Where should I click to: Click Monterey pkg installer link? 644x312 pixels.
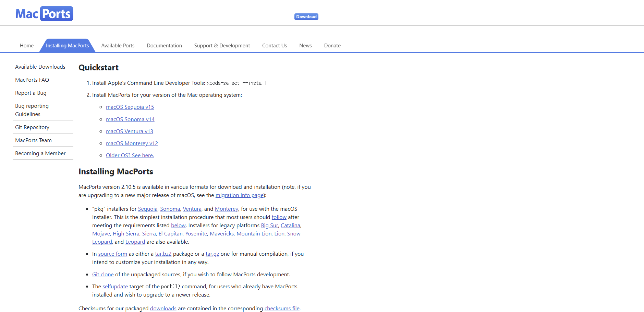227,209
